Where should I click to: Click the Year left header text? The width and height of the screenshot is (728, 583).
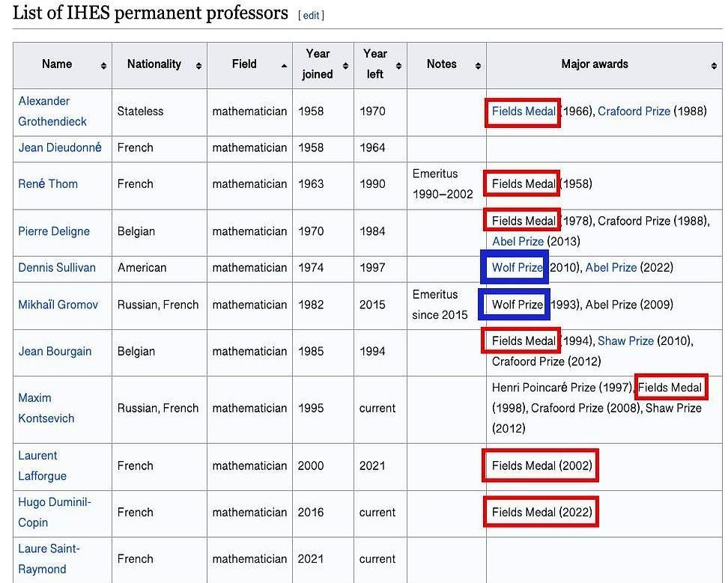(x=375, y=64)
